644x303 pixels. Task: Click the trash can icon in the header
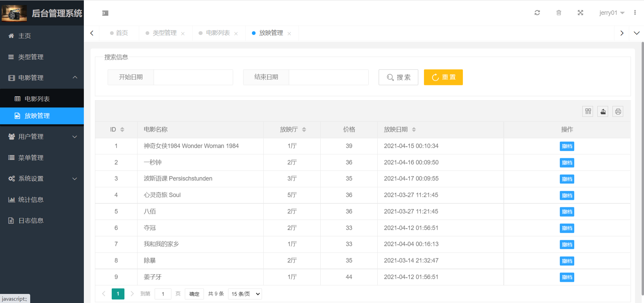point(559,13)
